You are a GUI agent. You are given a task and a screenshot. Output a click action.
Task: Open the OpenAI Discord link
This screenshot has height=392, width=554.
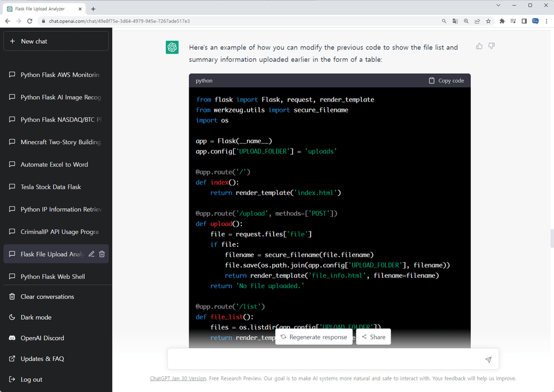42,338
